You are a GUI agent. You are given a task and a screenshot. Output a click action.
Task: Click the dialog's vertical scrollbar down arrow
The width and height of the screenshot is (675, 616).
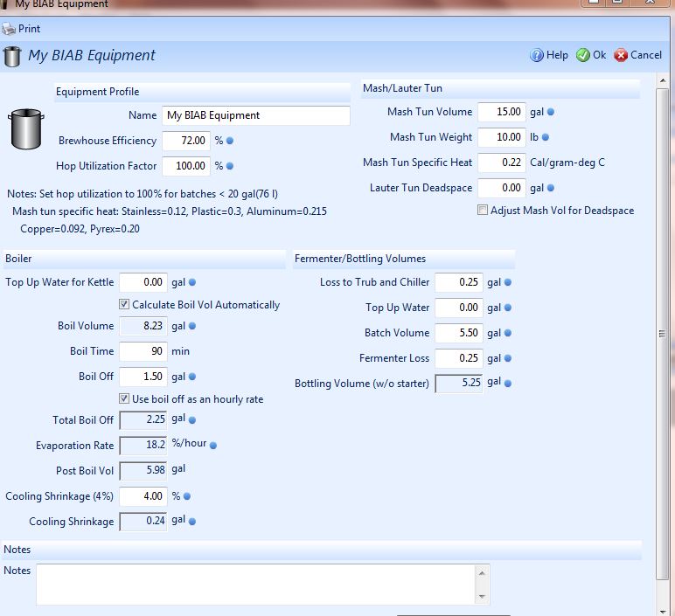tap(663, 612)
